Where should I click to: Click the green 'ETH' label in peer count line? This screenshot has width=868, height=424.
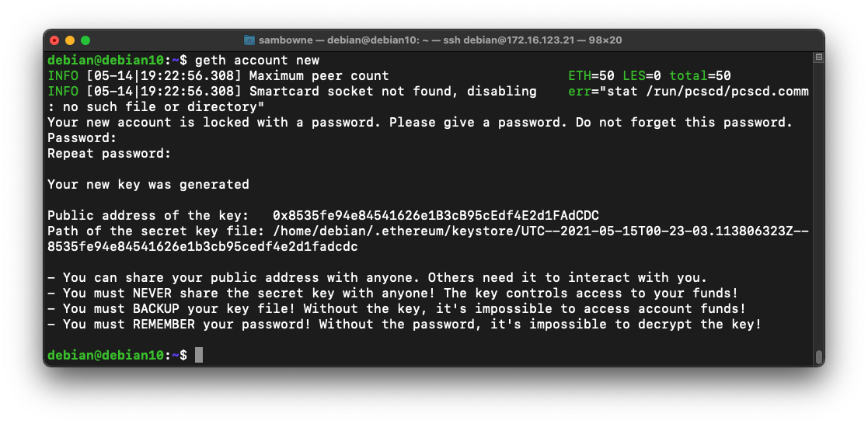(x=580, y=75)
